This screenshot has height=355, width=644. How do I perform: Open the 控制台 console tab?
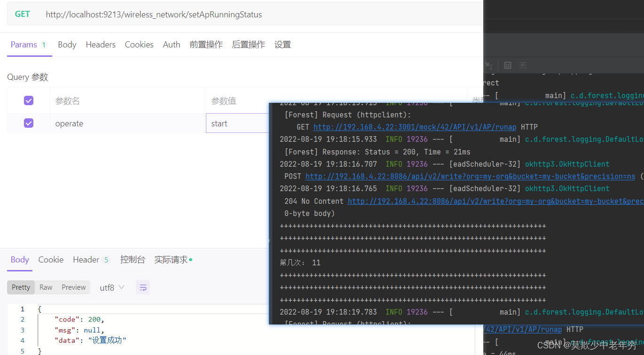pyautogui.click(x=133, y=260)
